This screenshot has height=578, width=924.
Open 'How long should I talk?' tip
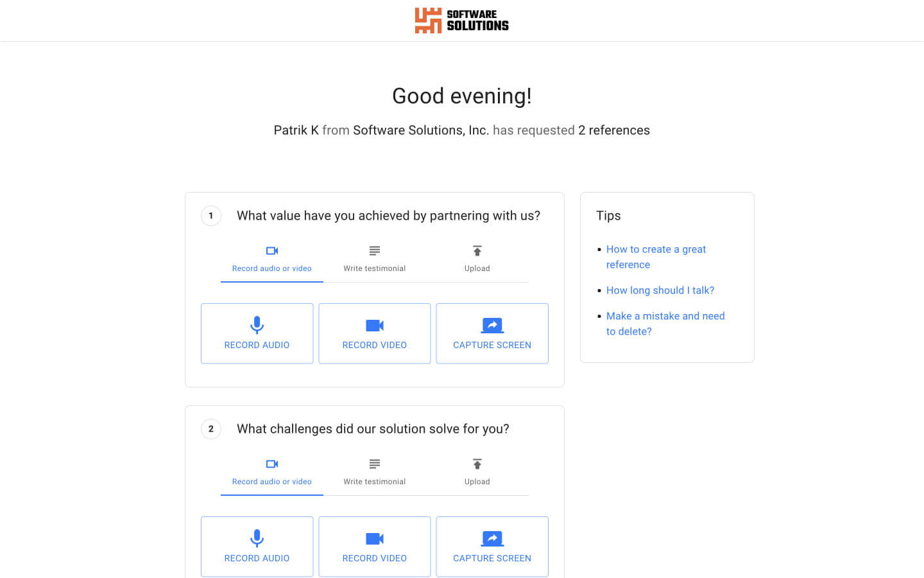(x=660, y=290)
